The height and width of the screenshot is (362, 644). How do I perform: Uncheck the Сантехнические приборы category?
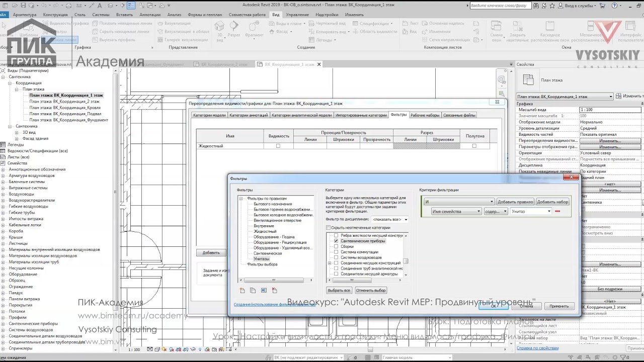pos(336,241)
